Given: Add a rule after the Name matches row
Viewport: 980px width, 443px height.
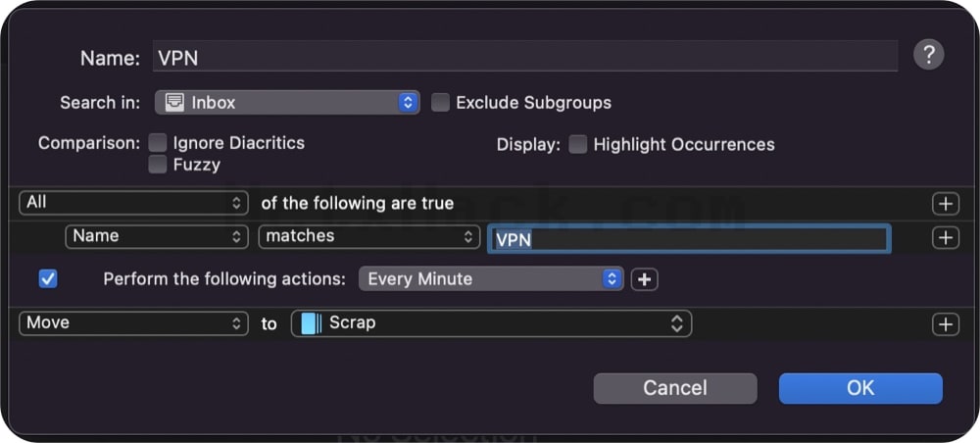Looking at the screenshot, I should click(946, 237).
